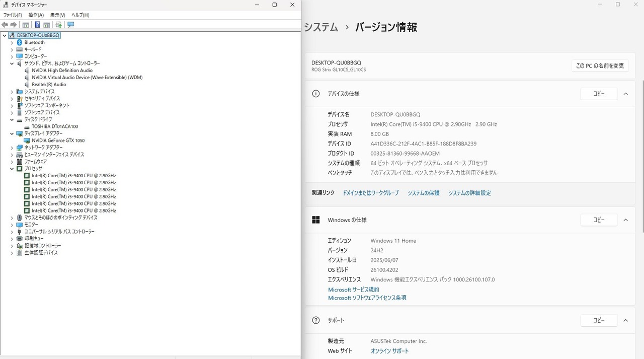Copy Windows specifications with the コピー button
Image resolution: width=644 pixels, height=359 pixels.
(x=599, y=220)
